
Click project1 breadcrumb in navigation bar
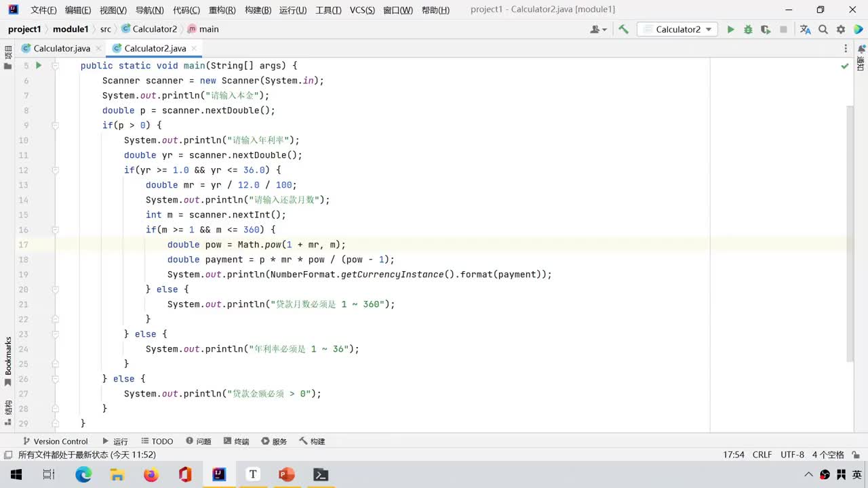click(24, 29)
